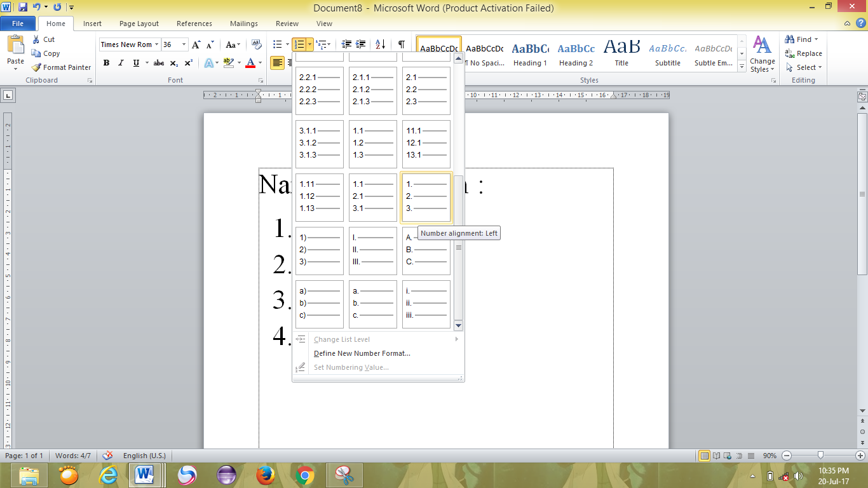Open the Sort dialog via the sort icon

pyautogui.click(x=381, y=45)
